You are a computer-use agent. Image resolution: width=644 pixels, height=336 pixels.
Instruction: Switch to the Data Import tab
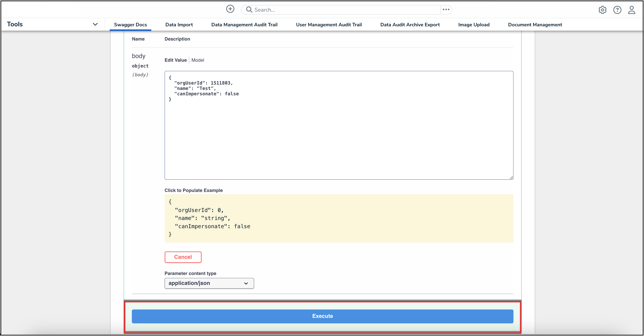point(179,25)
